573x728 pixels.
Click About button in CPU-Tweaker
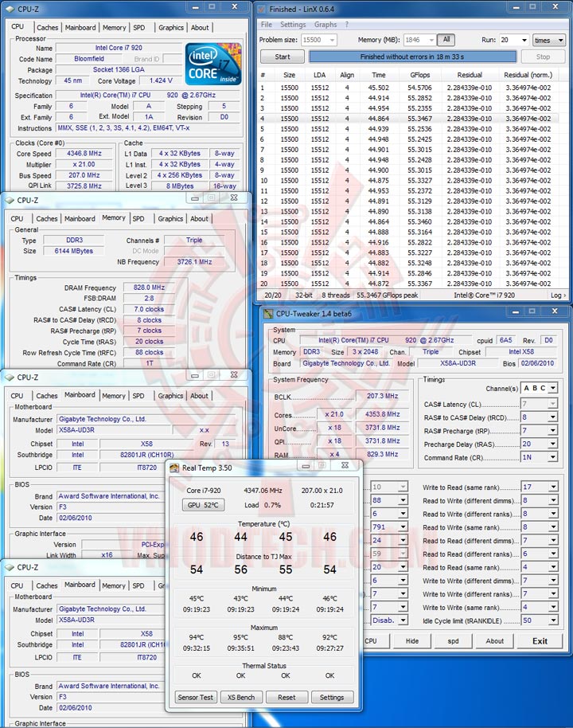click(494, 640)
